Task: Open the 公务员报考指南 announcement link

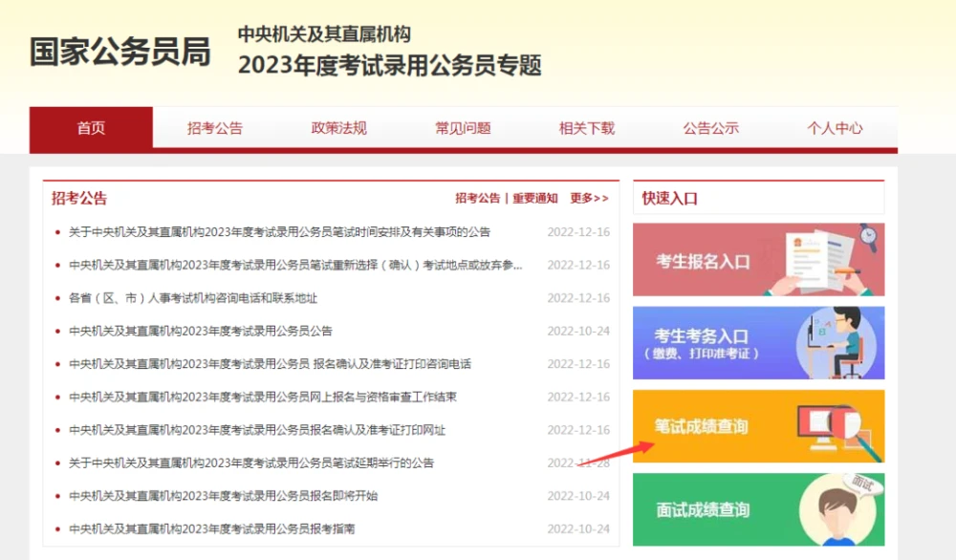Action: tap(211, 529)
